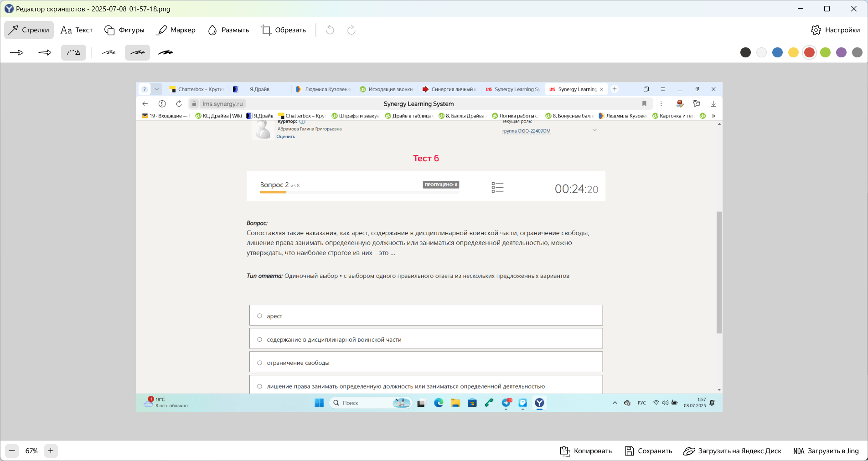Image resolution: width=868 pixels, height=461 pixels.
Task: Switch to the Исходящие звонки browser tab
Action: [386, 89]
